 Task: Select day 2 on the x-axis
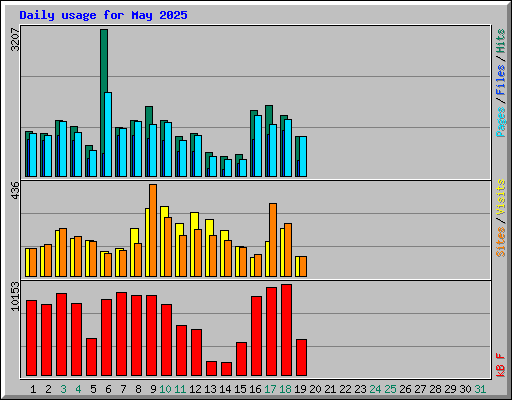(48, 389)
